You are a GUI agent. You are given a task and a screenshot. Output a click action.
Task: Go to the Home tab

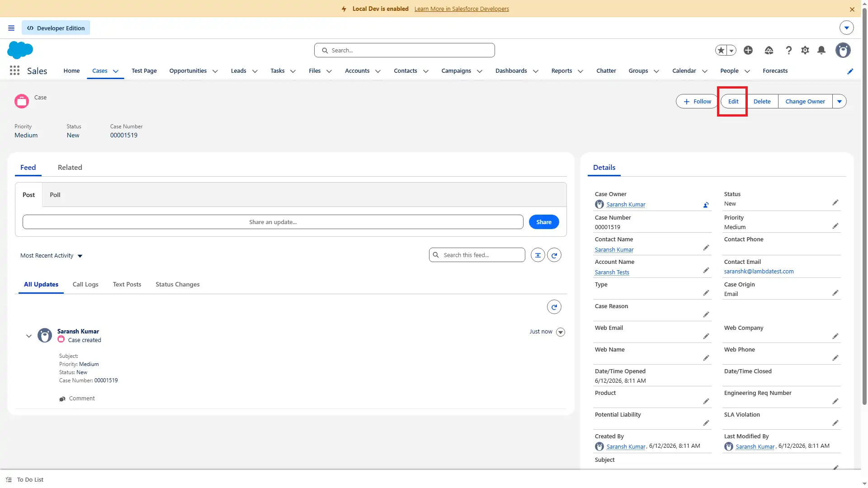(x=71, y=71)
